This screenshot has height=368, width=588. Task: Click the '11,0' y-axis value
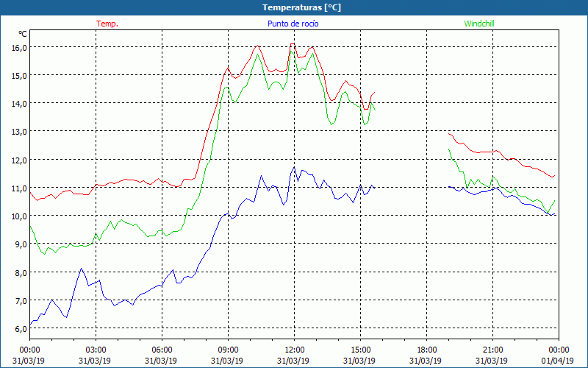[19, 188]
